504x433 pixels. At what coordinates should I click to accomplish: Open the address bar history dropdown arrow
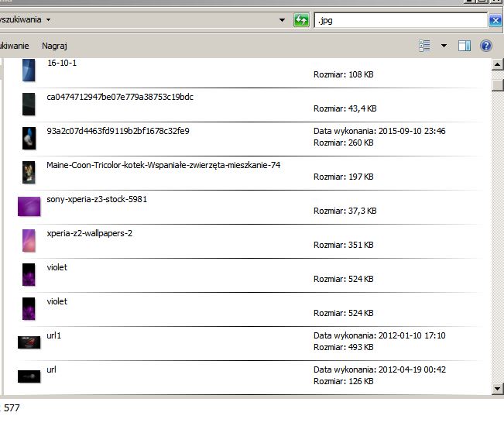click(282, 20)
